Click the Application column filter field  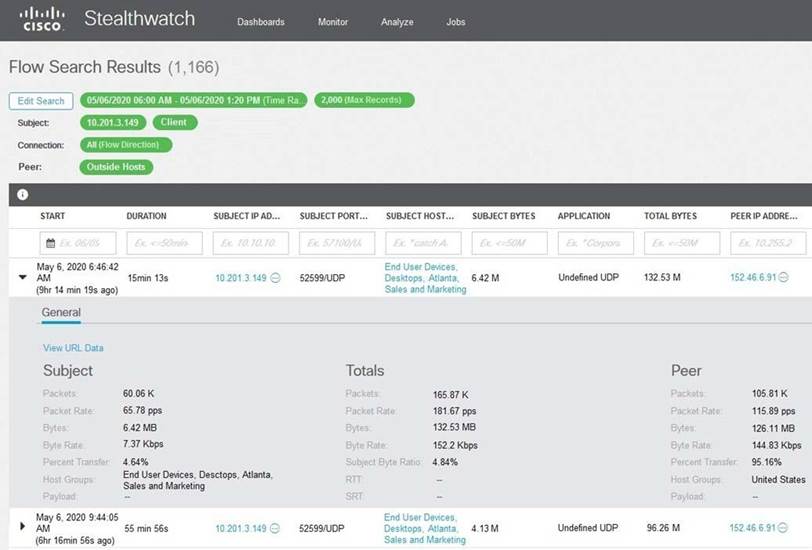click(595, 243)
